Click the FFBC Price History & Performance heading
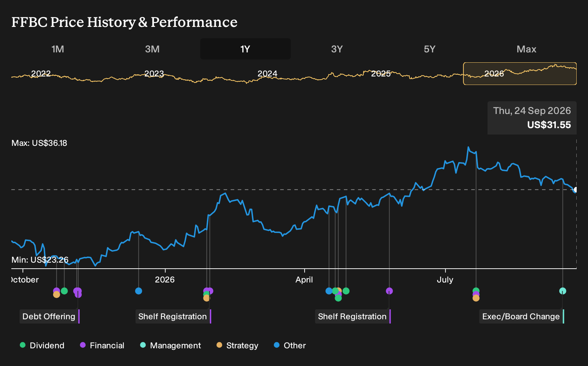This screenshot has width=588, height=366. coord(125,22)
